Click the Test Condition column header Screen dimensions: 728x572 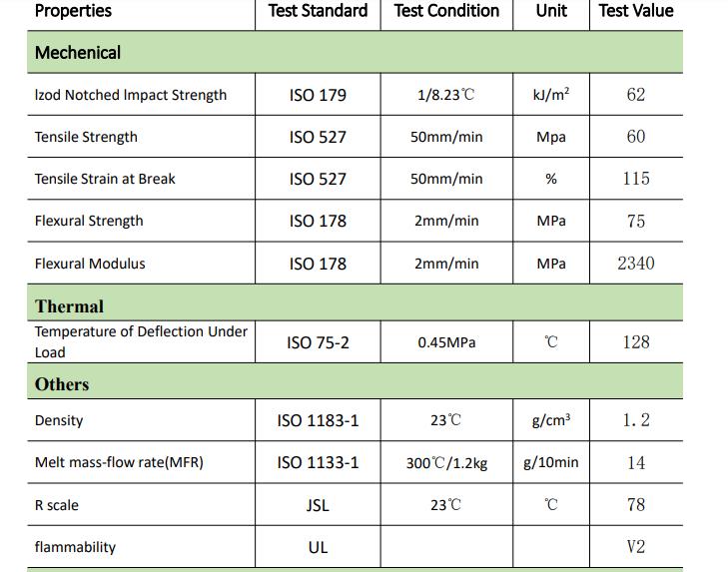(446, 11)
